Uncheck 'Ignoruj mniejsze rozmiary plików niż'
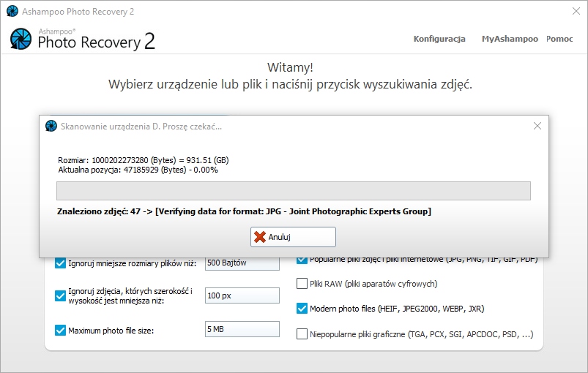Screen dimensions: 588x373 coord(61,263)
